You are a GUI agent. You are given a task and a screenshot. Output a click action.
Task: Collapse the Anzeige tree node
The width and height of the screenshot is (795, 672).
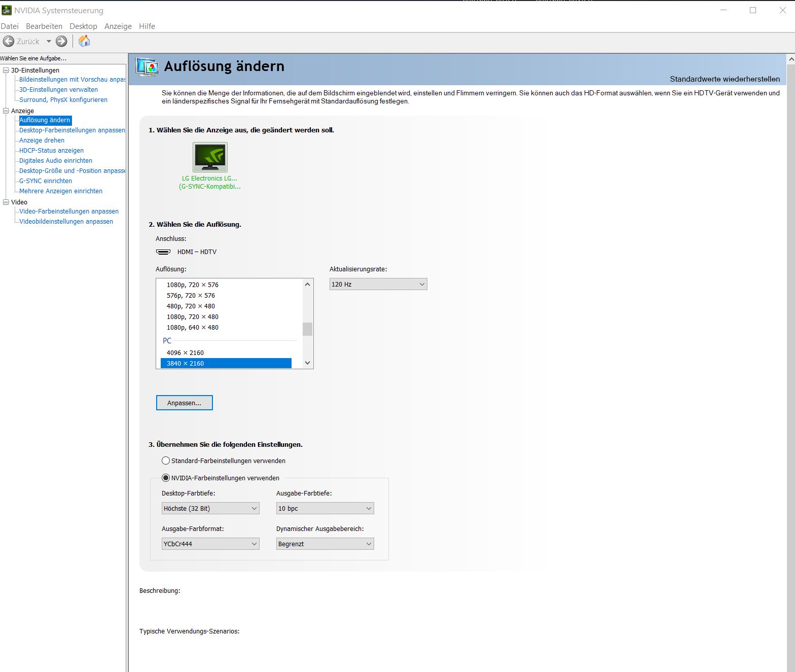click(6, 111)
